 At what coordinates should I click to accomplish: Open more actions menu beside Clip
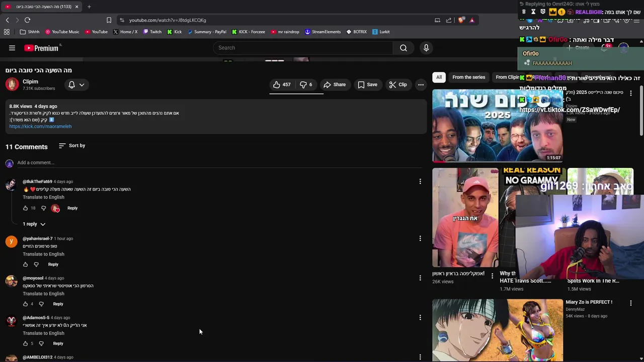421,84
